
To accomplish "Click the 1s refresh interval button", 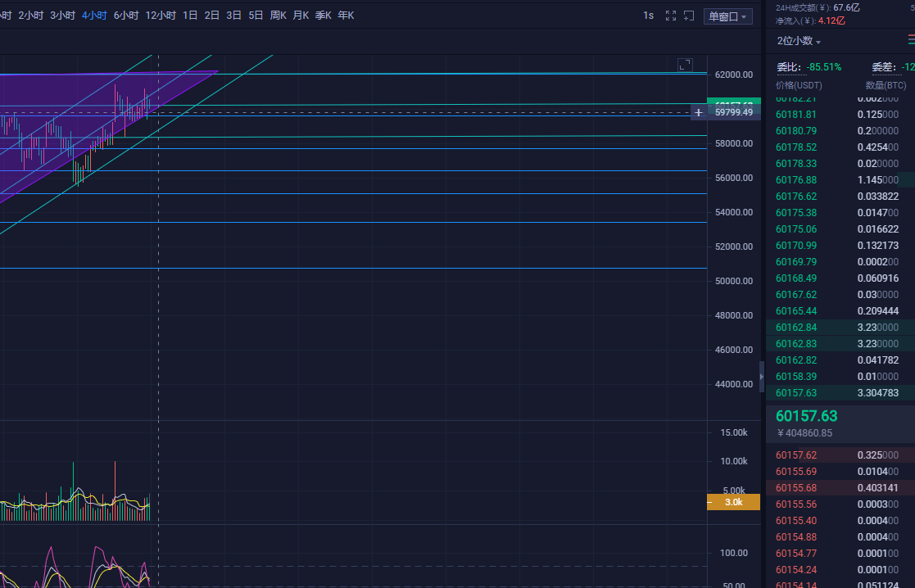I will pyautogui.click(x=648, y=16).
